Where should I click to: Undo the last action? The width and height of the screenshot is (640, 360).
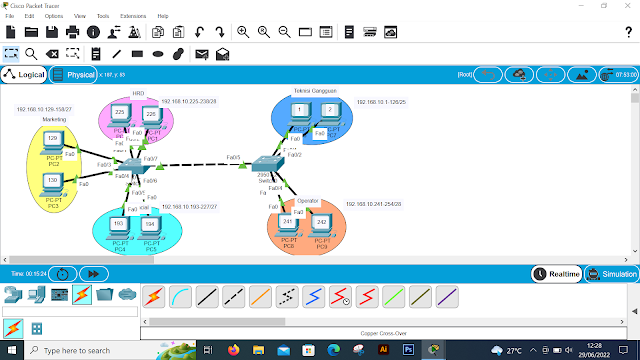coord(199,32)
